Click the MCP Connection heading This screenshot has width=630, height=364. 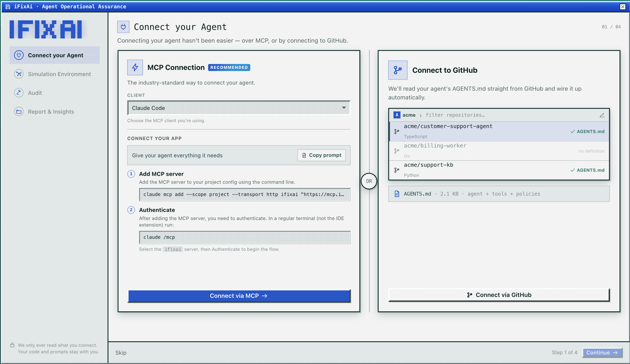(x=176, y=68)
